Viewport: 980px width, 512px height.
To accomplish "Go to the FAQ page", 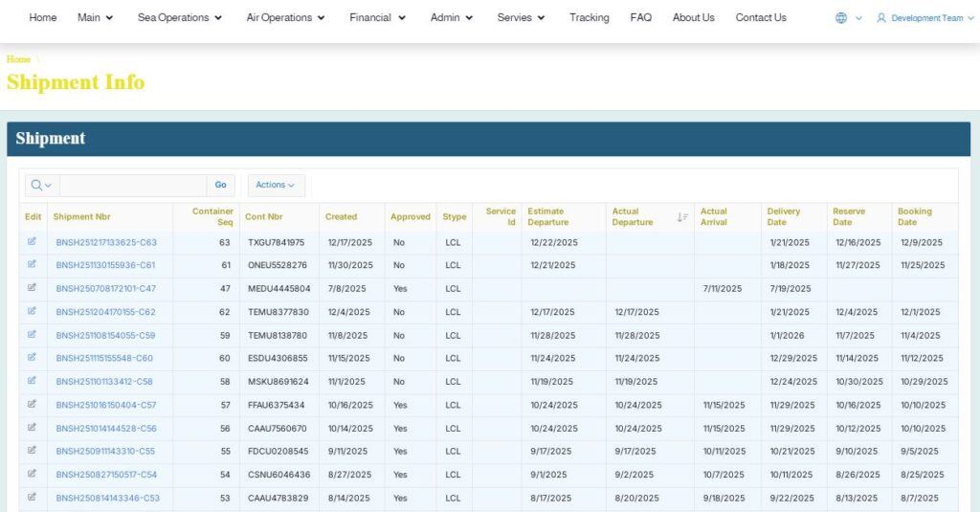I will (x=640, y=17).
